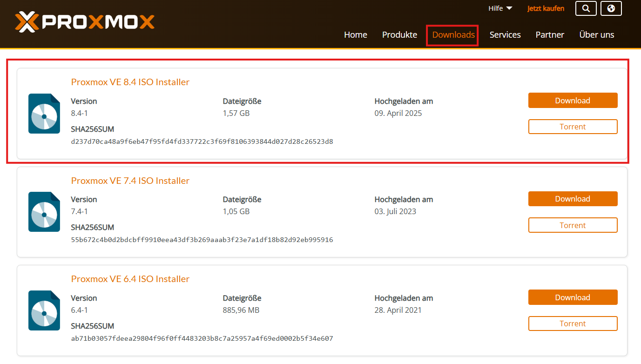Click the version value 8.4-1

pos(80,113)
